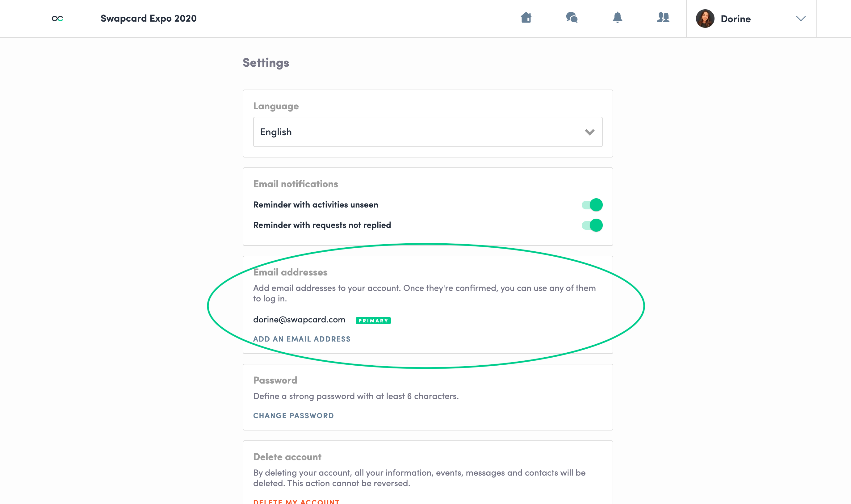Open the contacts people icon

point(663,17)
